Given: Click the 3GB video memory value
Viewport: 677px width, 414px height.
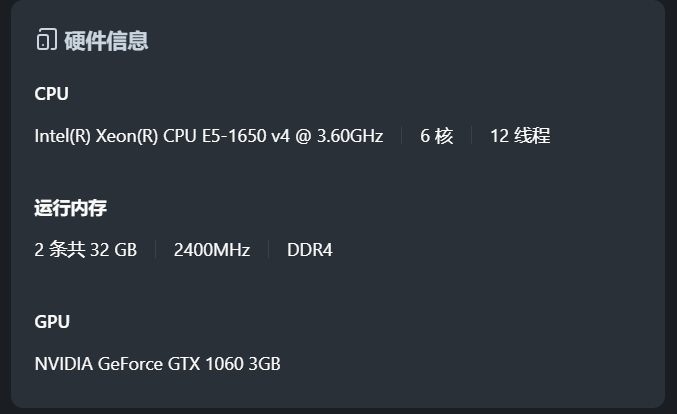Looking at the screenshot, I should tap(264, 364).
